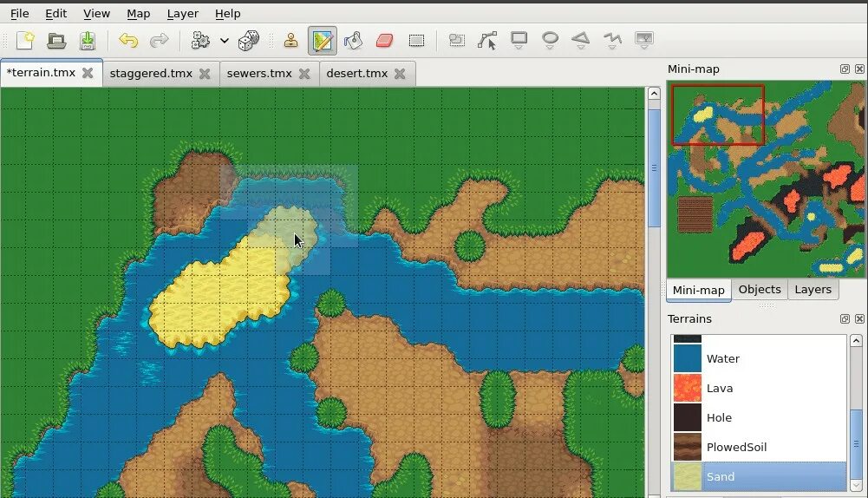Toggle Random Mode dice icon
This screenshot has height=498, width=868.
coord(249,41)
